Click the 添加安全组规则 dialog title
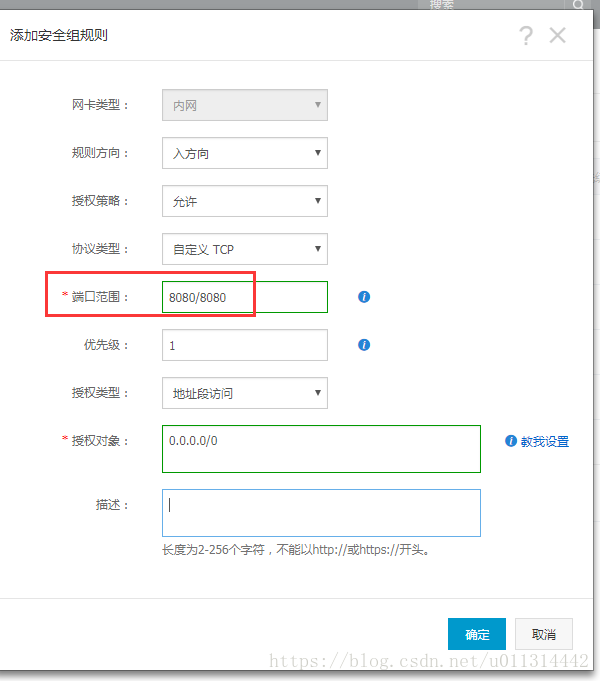This screenshot has height=681, width=600. (x=59, y=35)
